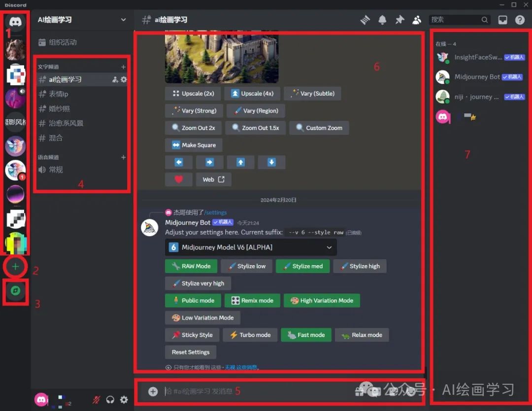Click the castle image thumbnail
This screenshot has height=411, width=532.
click(222, 57)
